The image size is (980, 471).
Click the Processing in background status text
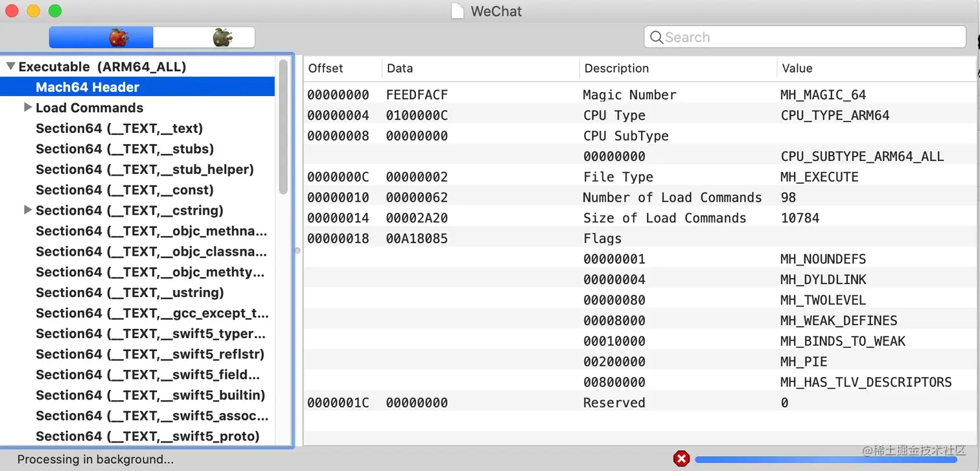pyautogui.click(x=95, y=459)
